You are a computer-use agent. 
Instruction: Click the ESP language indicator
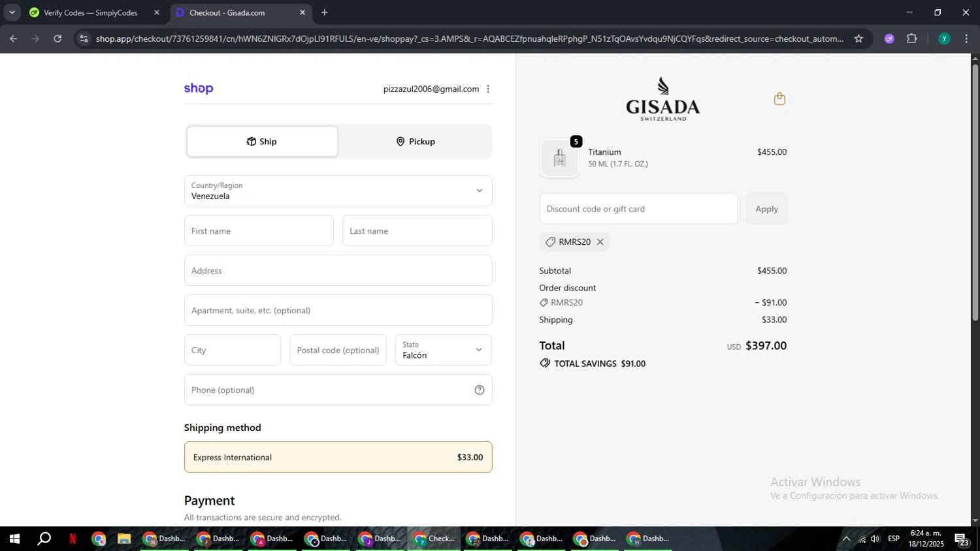point(894,539)
